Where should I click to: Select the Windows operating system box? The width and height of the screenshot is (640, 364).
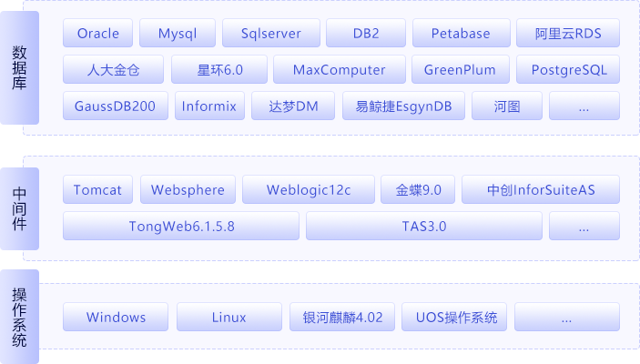pyautogui.click(x=117, y=318)
